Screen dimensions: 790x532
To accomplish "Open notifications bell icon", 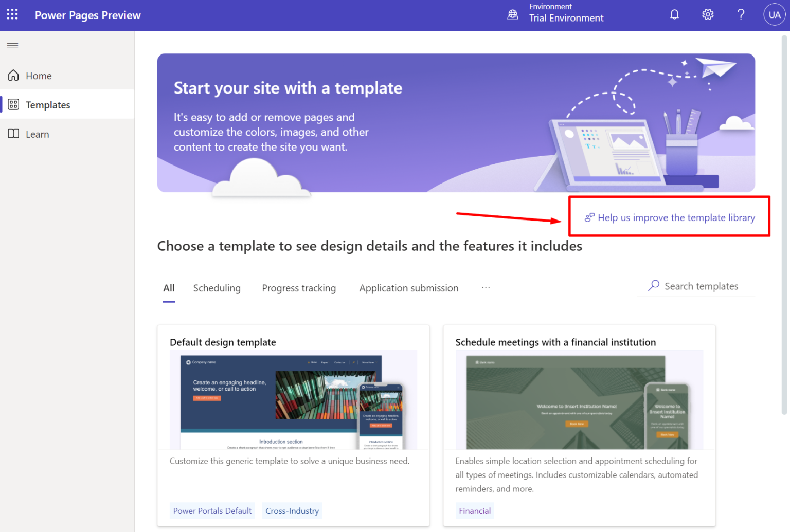I will coord(674,14).
